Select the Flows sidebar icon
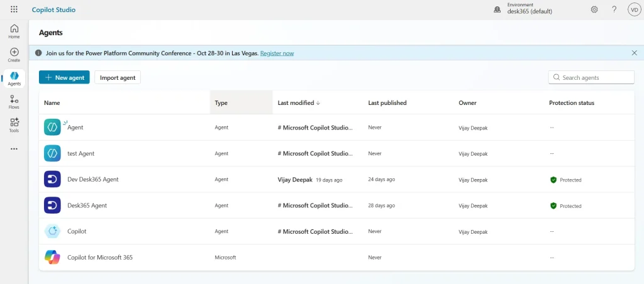 [x=14, y=102]
